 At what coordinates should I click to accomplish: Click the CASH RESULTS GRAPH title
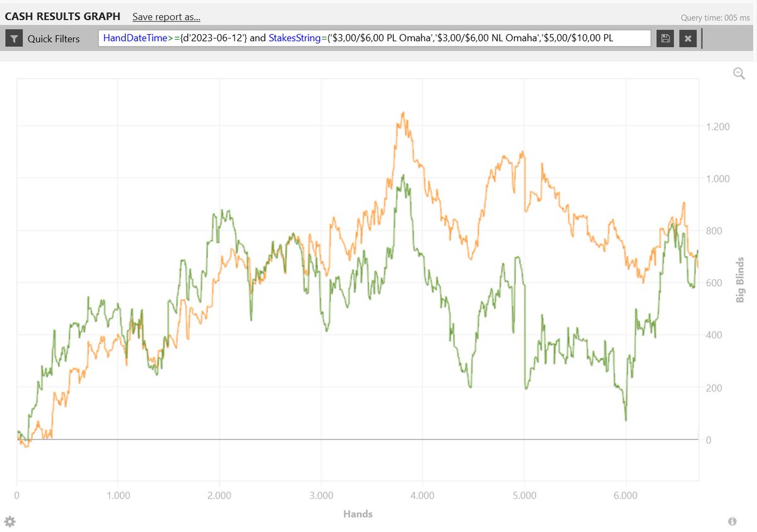tap(62, 16)
